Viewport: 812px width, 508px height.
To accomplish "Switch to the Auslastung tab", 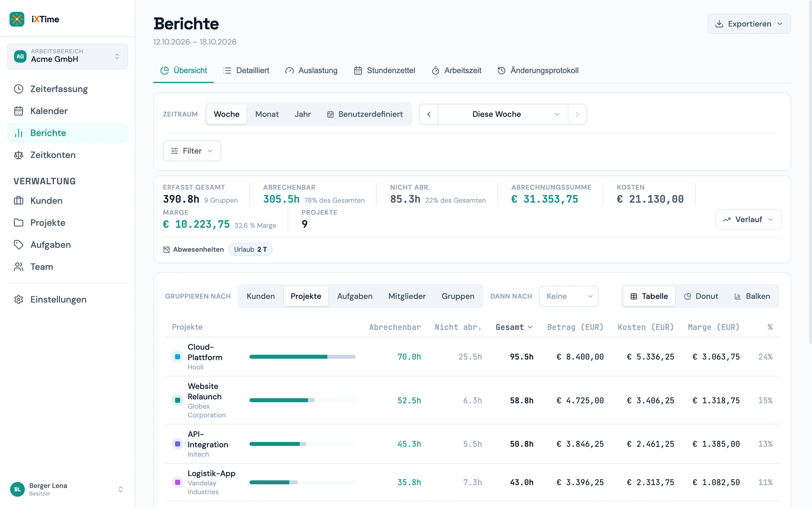I will tap(311, 71).
